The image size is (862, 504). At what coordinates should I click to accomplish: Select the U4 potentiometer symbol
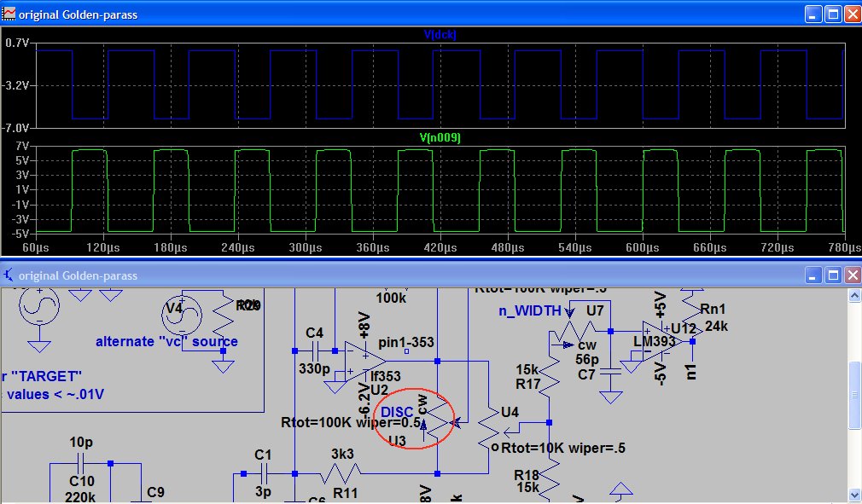488,429
